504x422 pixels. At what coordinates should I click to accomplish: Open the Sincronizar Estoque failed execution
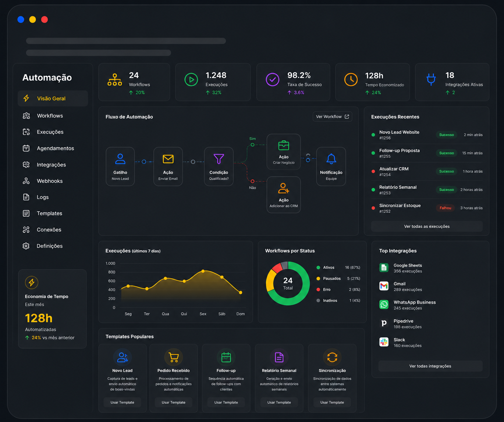pyautogui.click(x=427, y=208)
